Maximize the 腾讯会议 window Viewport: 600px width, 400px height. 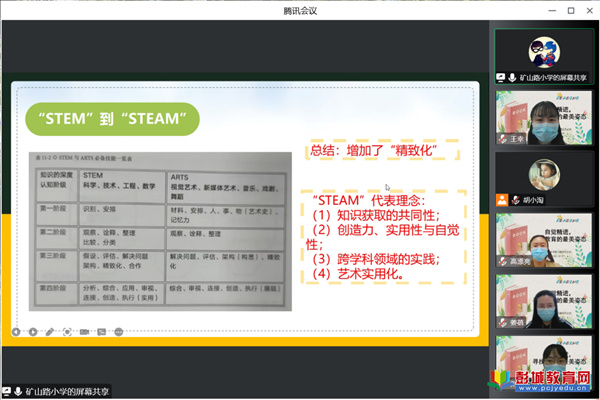point(571,11)
